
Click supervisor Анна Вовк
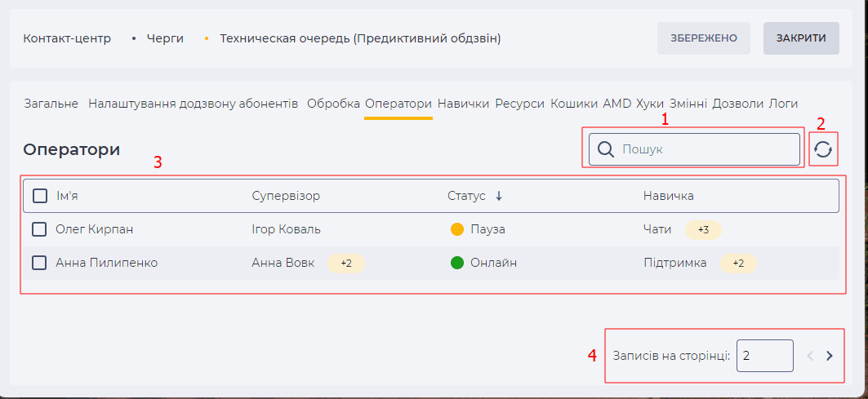tap(283, 263)
